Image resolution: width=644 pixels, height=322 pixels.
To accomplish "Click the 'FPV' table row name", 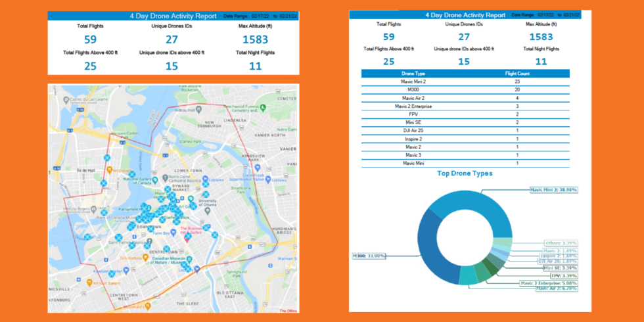I will tap(413, 114).
